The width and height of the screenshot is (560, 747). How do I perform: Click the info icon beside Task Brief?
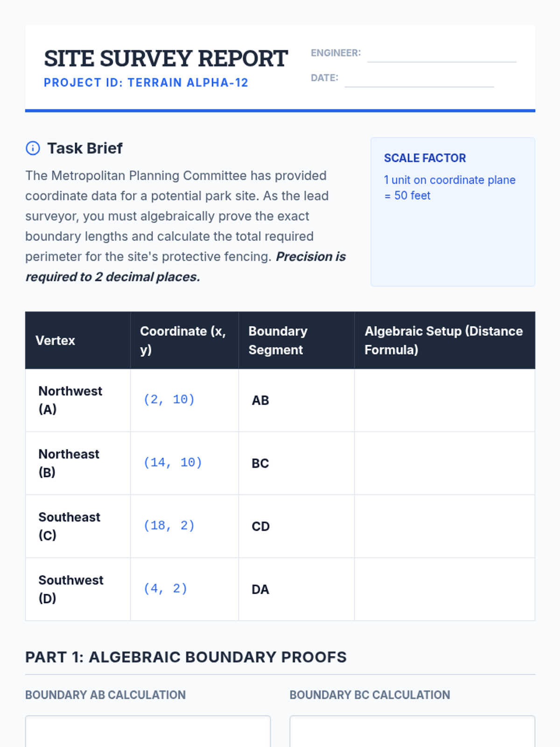coord(33,148)
